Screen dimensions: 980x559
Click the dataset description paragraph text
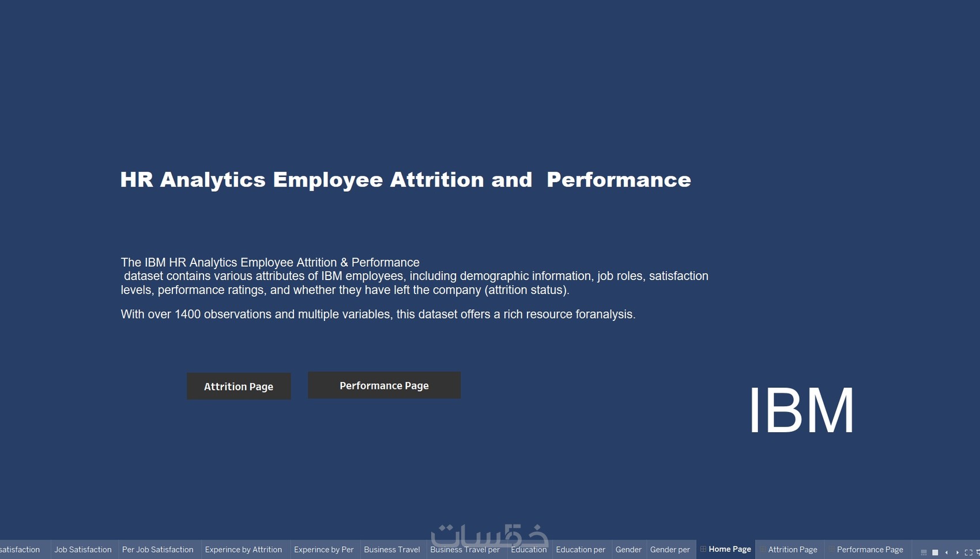coord(414,276)
